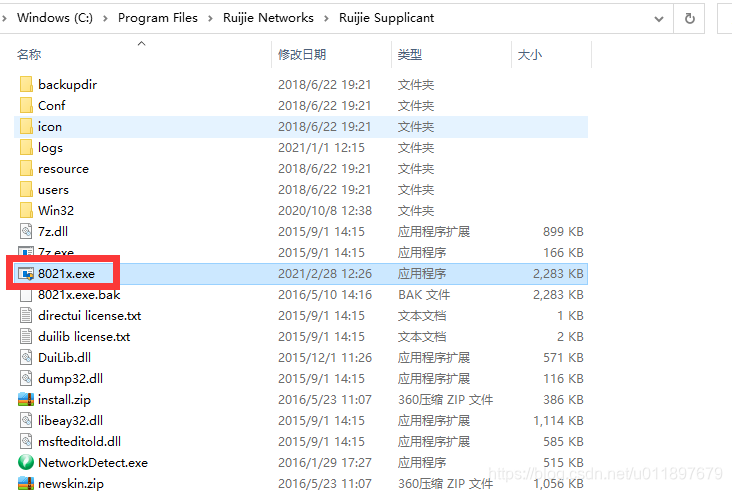
Task: Click the 1,114 KB size cell
Action: click(558, 421)
